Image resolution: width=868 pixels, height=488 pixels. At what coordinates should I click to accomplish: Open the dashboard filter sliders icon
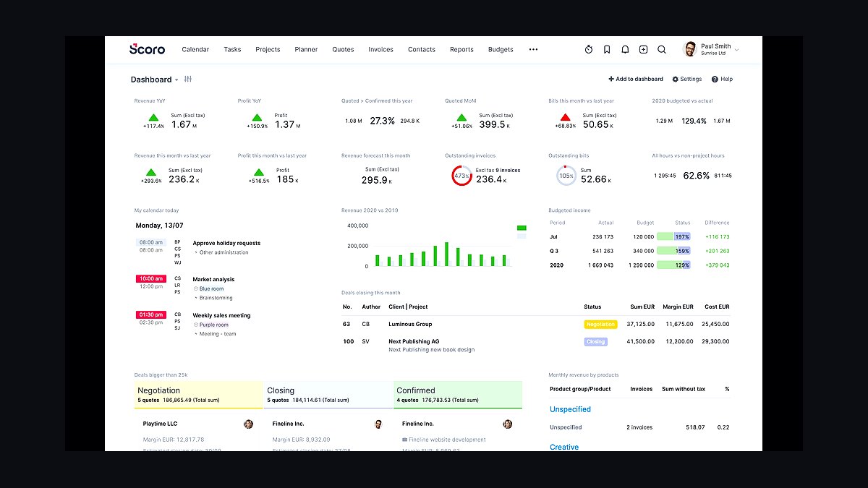coord(188,79)
